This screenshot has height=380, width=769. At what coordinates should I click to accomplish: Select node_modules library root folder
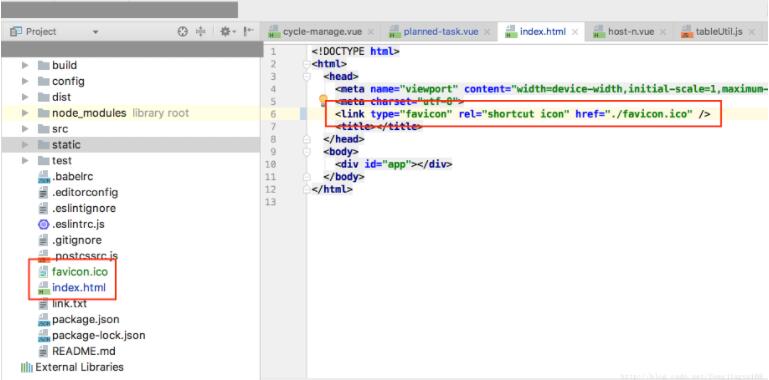click(x=113, y=113)
